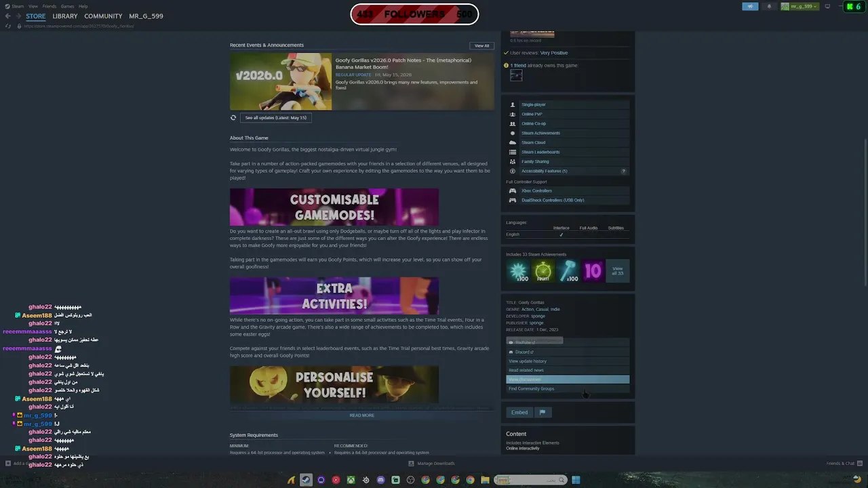The height and width of the screenshot is (488, 868).
Task: Click View All events button
Action: click(481, 46)
